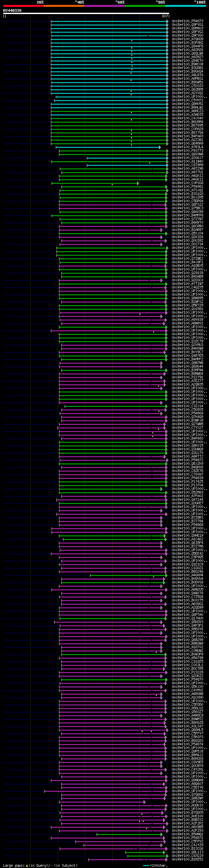
Task: Click the short green bar for UniRef100_C0PSG8
Action: [x=95, y=183]
